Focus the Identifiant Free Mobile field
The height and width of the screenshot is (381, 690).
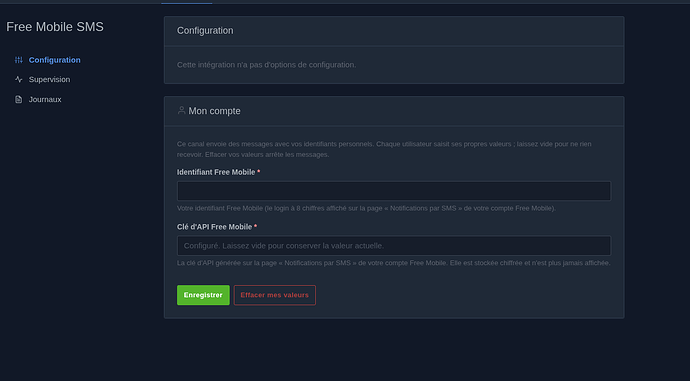point(394,191)
